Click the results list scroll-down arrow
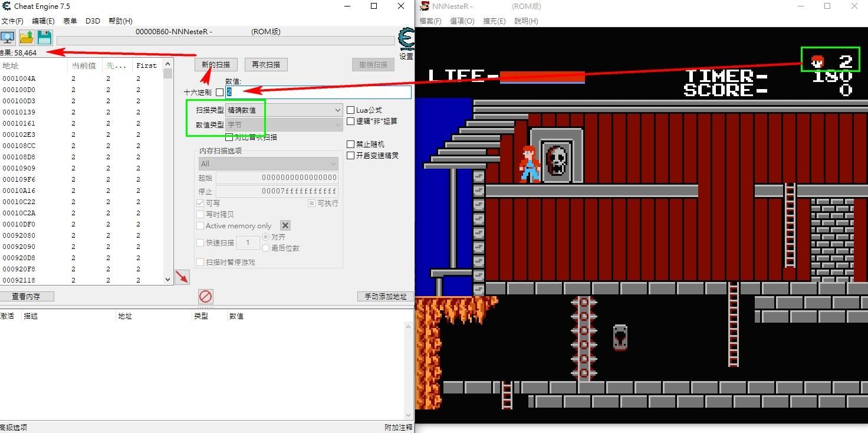This screenshot has height=433, width=868. pyautogui.click(x=168, y=280)
